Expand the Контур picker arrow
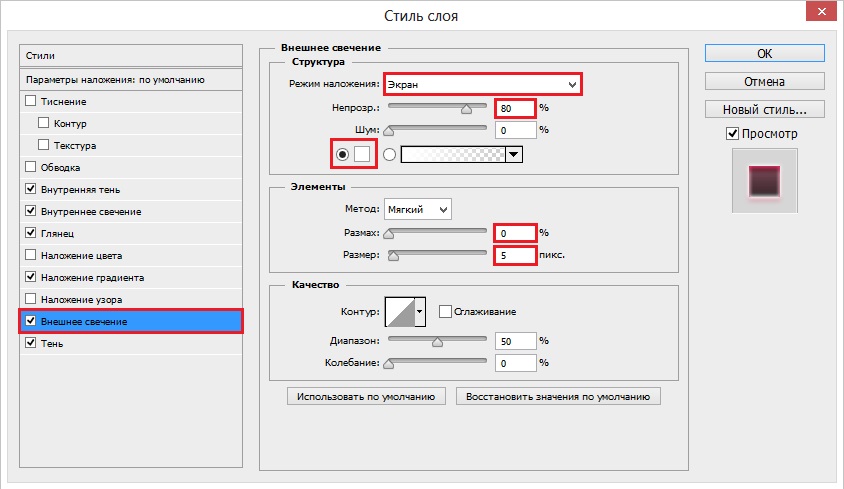Screen dimensions: 844x489 point(420,312)
